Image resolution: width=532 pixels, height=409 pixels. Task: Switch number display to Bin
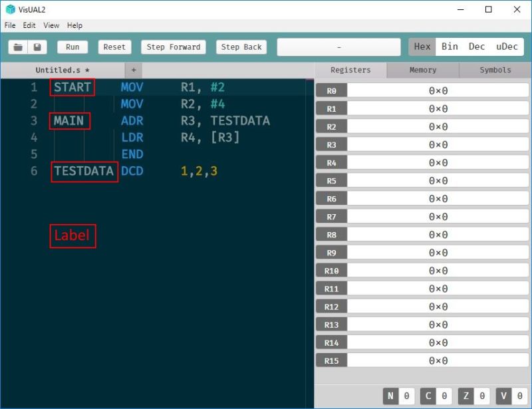(449, 47)
